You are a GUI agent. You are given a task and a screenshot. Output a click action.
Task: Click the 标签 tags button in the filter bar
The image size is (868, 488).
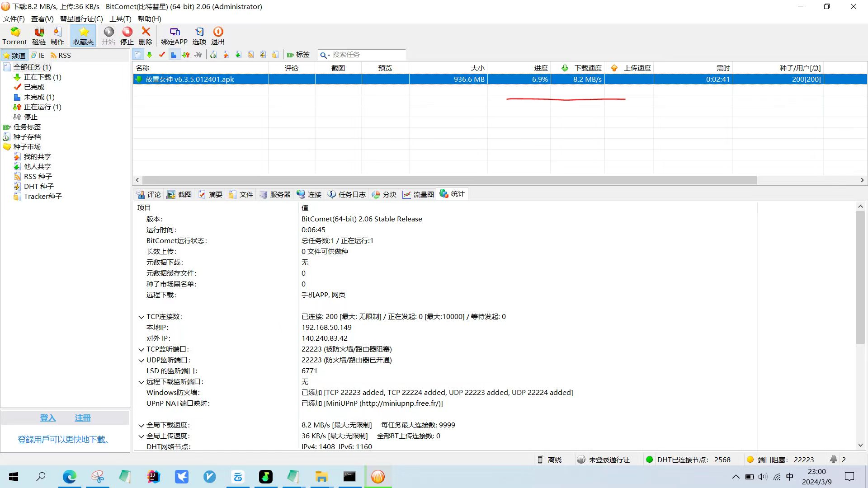[298, 55]
